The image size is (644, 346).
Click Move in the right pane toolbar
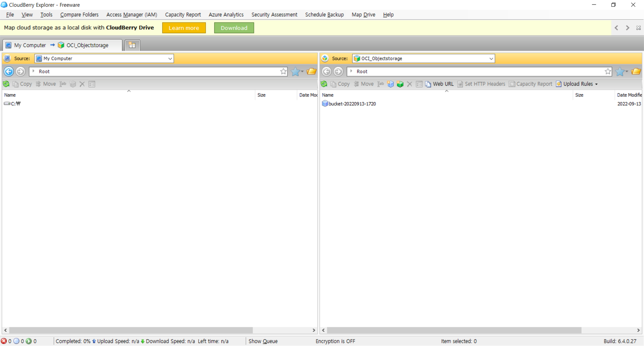(x=364, y=84)
